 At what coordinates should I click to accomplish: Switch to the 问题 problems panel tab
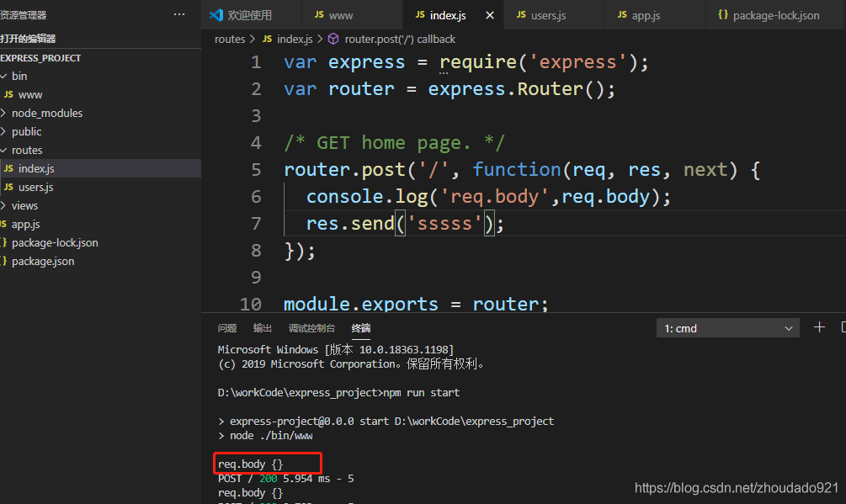click(x=227, y=328)
